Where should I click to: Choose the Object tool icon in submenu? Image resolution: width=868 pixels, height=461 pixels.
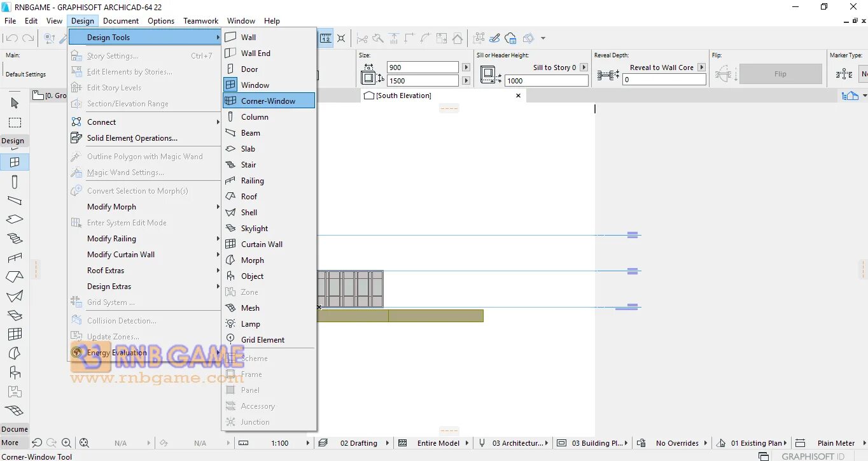click(230, 276)
